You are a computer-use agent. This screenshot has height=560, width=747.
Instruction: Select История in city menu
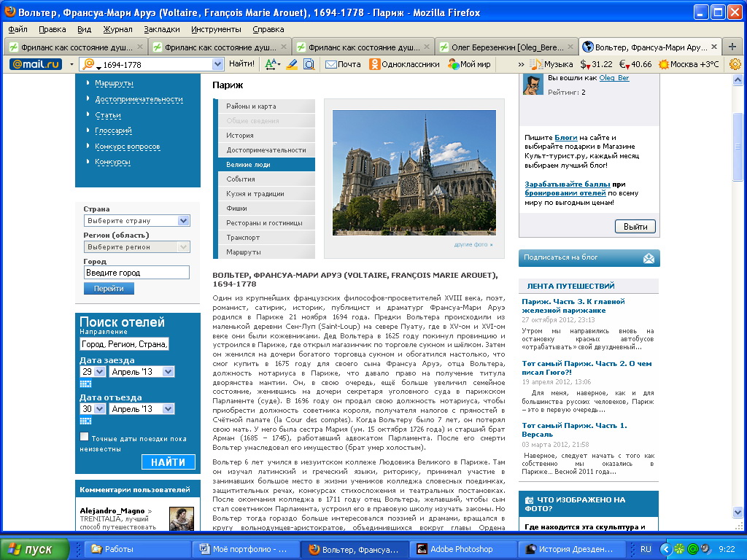pyautogui.click(x=266, y=135)
